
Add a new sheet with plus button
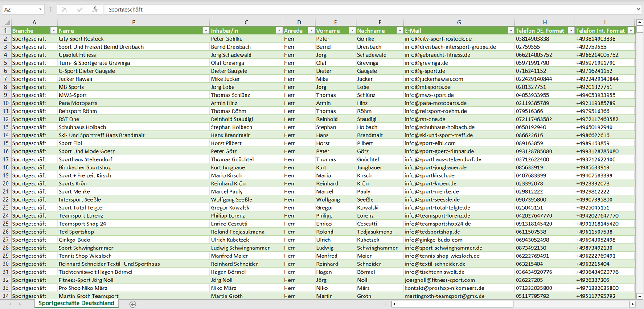[x=132, y=304]
